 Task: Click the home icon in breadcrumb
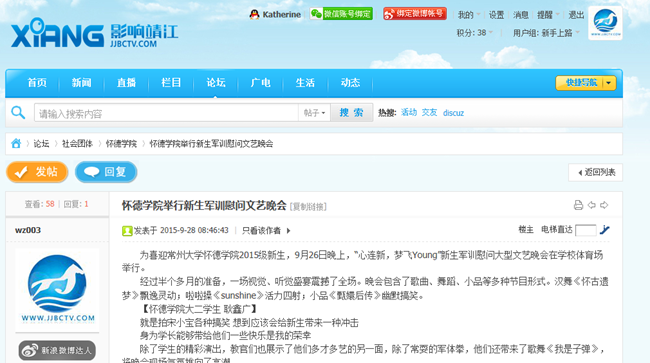(16, 143)
